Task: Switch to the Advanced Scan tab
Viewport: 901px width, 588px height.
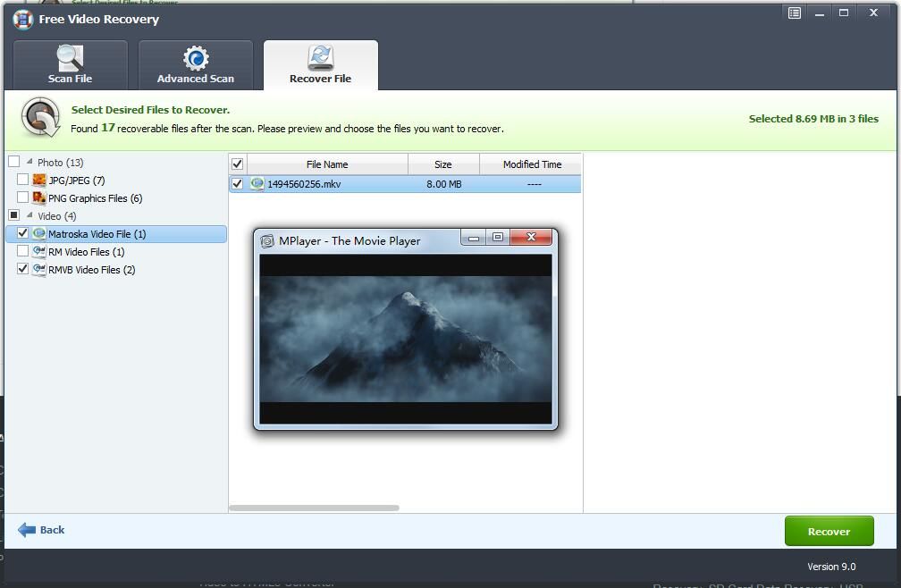Action: pyautogui.click(x=196, y=64)
